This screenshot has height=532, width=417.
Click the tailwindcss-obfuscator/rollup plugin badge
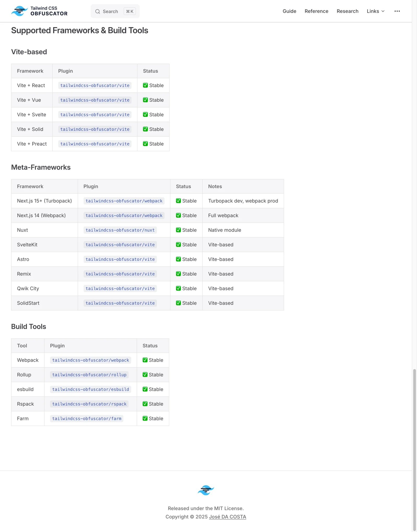(x=89, y=375)
